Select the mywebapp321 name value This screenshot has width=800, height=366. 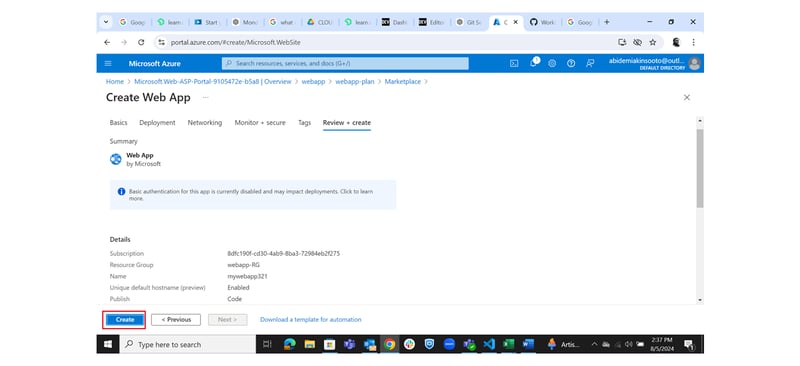[x=247, y=276]
